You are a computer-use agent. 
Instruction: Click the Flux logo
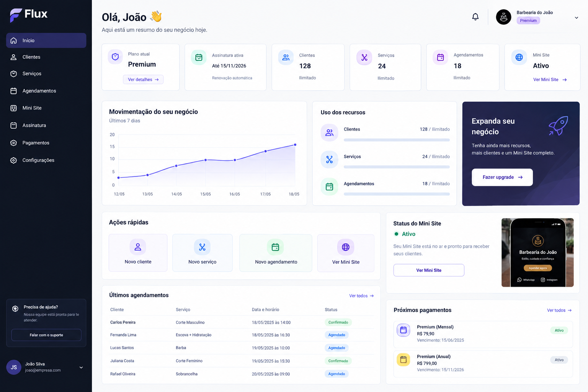(29, 15)
